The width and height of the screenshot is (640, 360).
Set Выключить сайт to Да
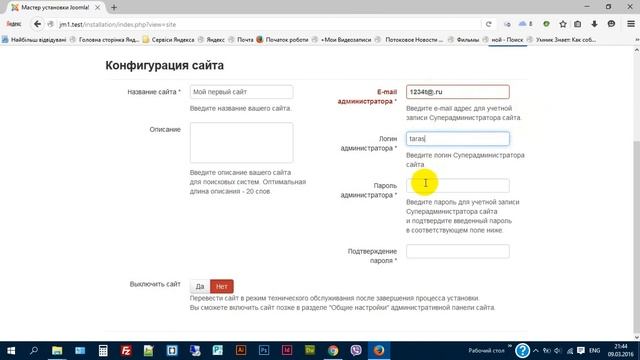click(x=200, y=286)
